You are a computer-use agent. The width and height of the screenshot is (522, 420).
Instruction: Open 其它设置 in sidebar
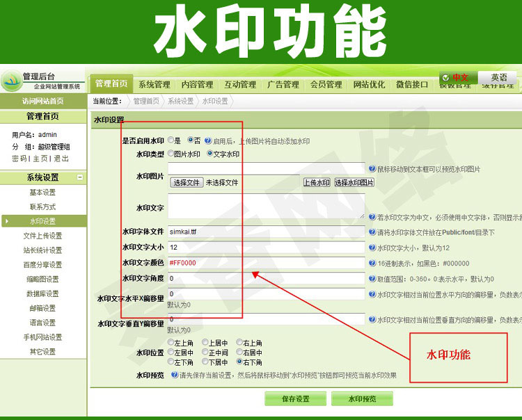click(42, 351)
